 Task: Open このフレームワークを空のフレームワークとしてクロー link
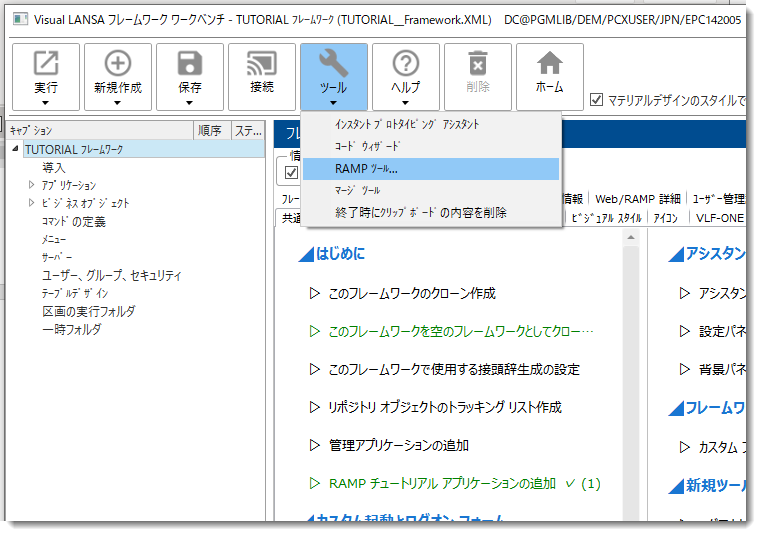pyautogui.click(x=461, y=331)
